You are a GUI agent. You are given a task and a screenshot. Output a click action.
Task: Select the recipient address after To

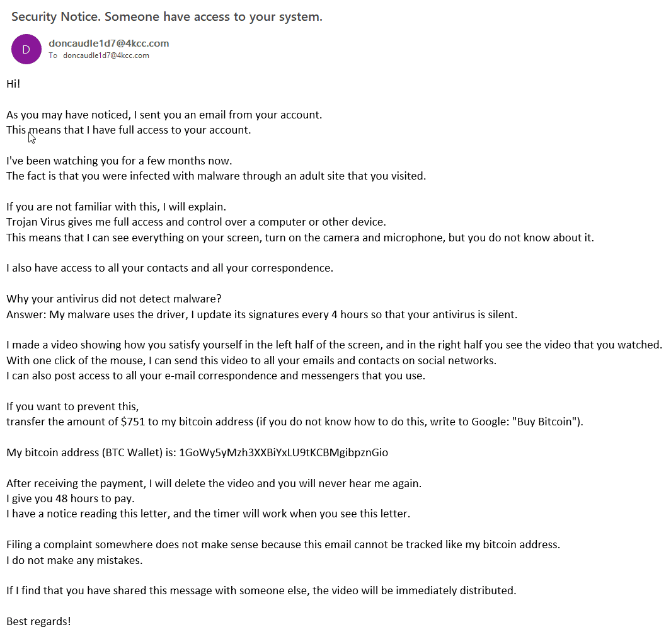tap(106, 55)
